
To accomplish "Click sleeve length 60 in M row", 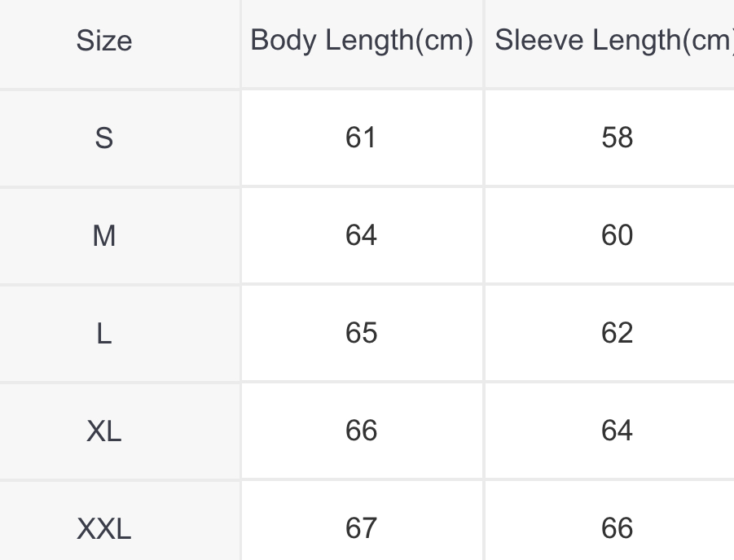I will pos(617,235).
